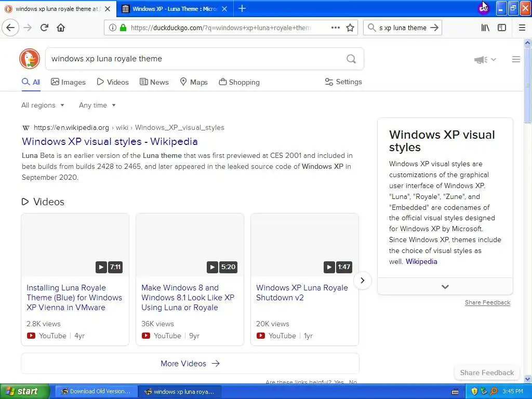Switch to Shopping results
This screenshot has width=532, height=399.
(239, 82)
